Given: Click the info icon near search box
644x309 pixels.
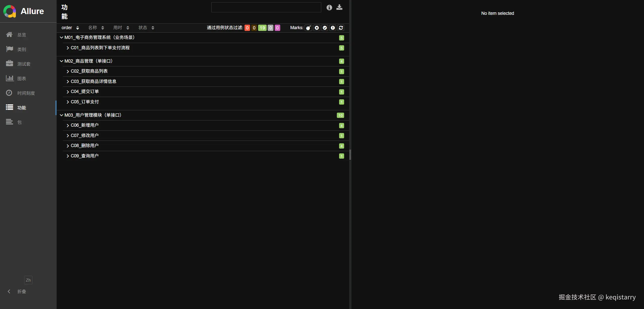Looking at the screenshot, I should [x=329, y=8].
